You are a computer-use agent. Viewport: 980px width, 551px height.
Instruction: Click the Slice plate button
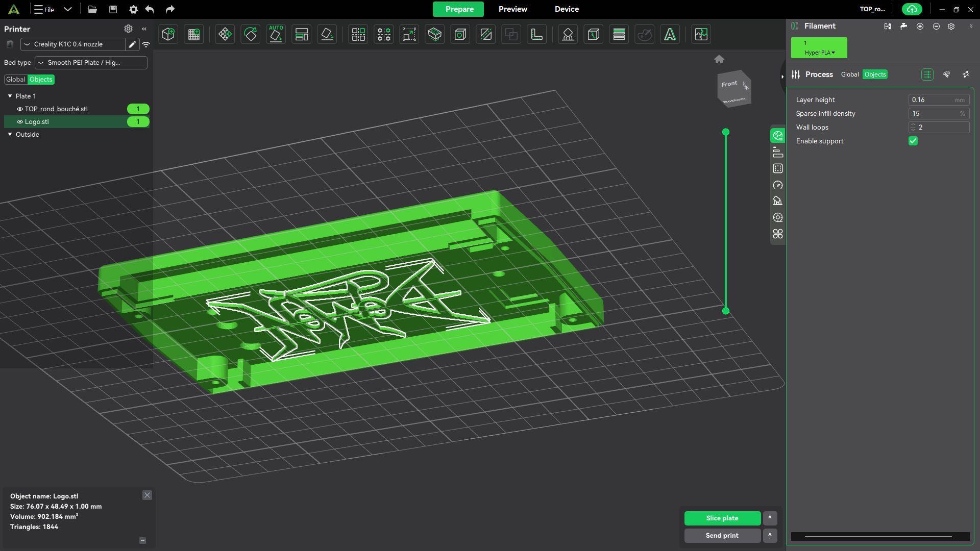tap(722, 518)
